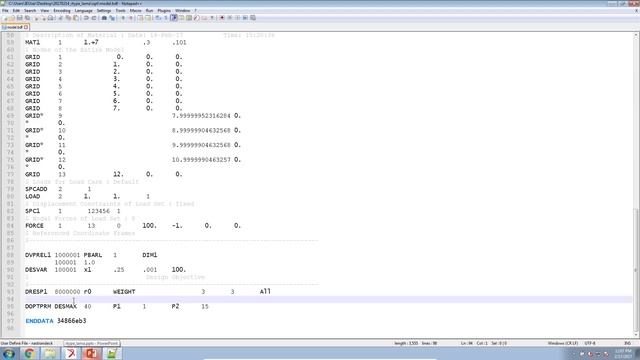Click the Redo toolbar icon
Viewport: 640px width, 360px height.
[94, 18]
